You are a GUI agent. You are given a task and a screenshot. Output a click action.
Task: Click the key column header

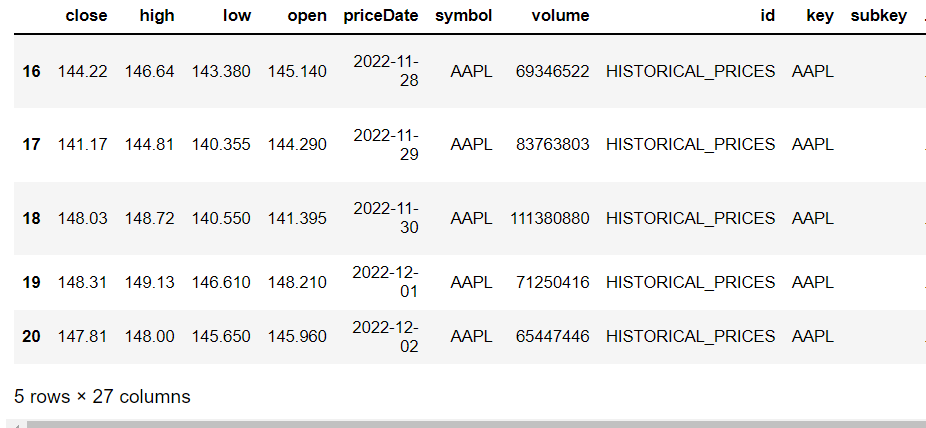[820, 16]
